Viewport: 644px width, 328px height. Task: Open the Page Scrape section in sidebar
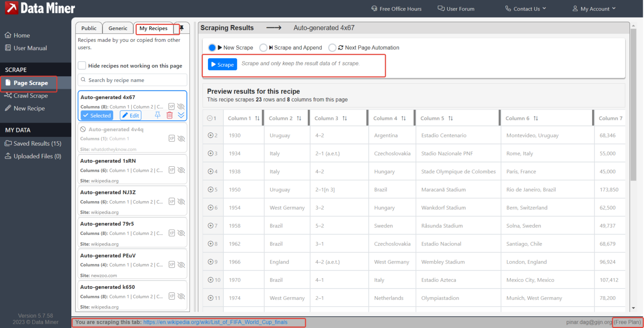[29, 83]
